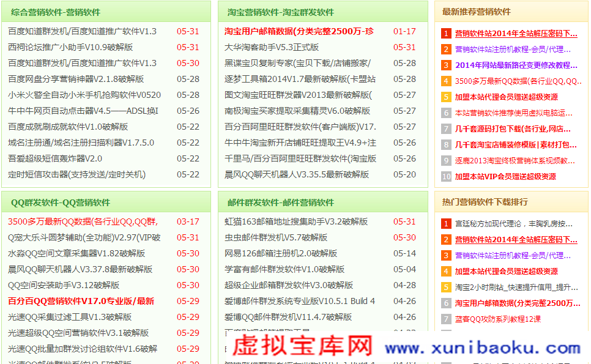Click rank badge 1 in 最新推荐营销软件 list
The image size is (591, 364).
tap(446, 34)
